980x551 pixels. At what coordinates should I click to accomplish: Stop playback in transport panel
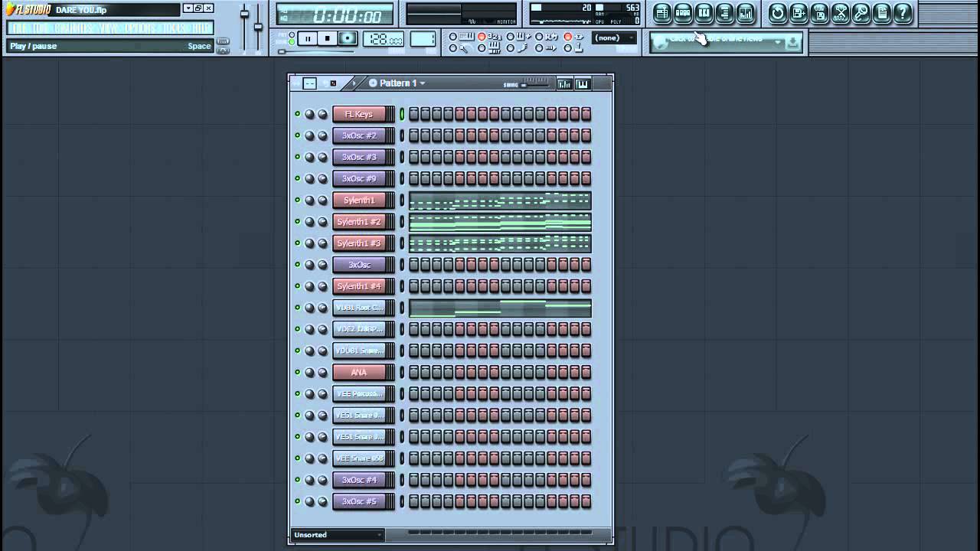coord(328,38)
